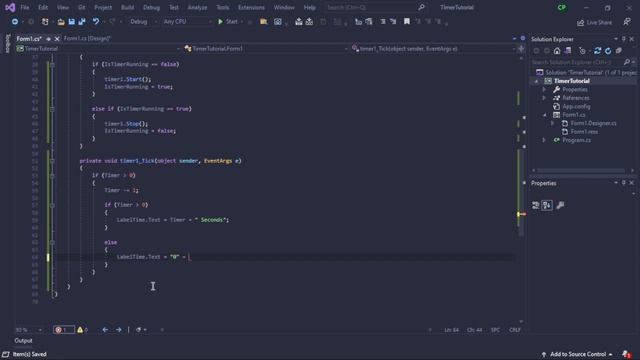The image size is (640, 360).
Task: Click the Solution Explorer horizontal scrollbar
Action: click(x=581, y=170)
